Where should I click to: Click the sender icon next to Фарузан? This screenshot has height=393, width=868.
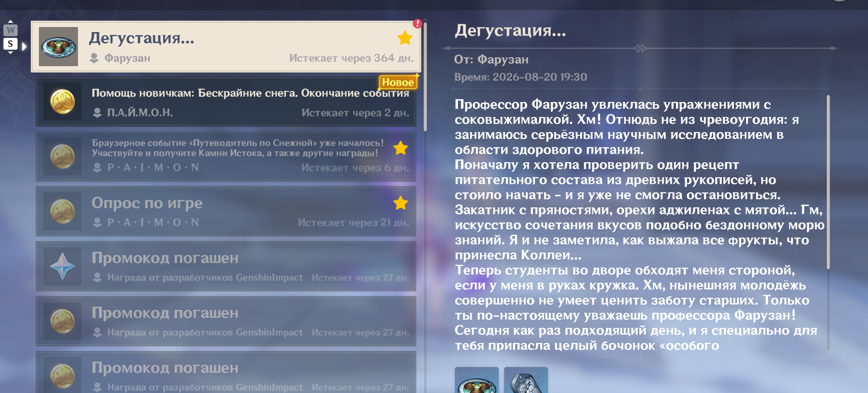[x=94, y=58]
